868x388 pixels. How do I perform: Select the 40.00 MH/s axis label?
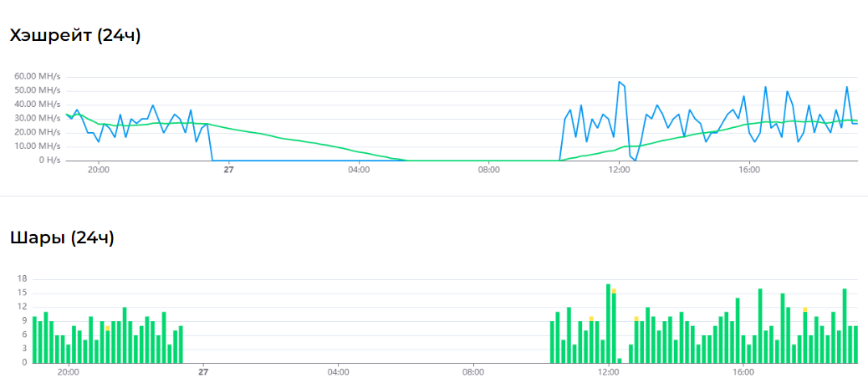[38, 104]
